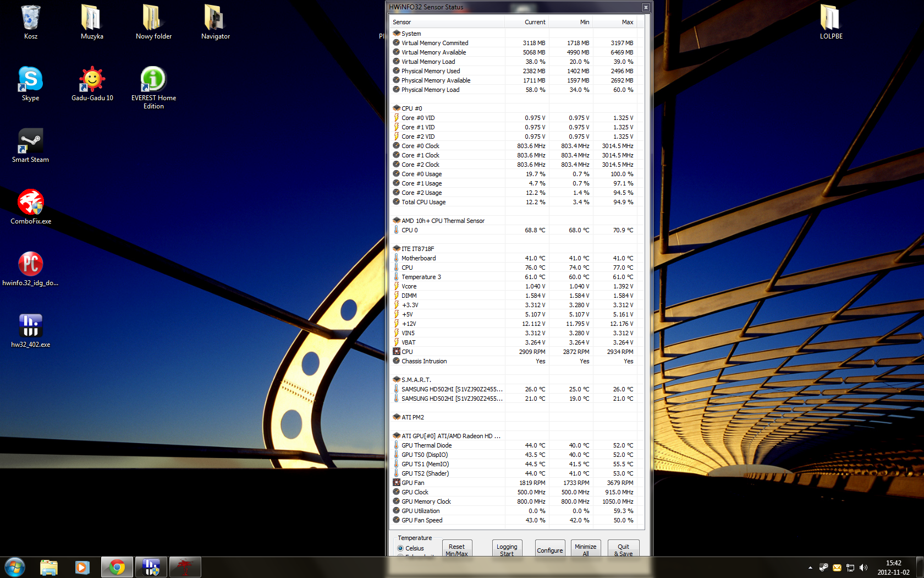This screenshot has width=924, height=578.
Task: Select the Core #0 VID row
Action: 514,118
